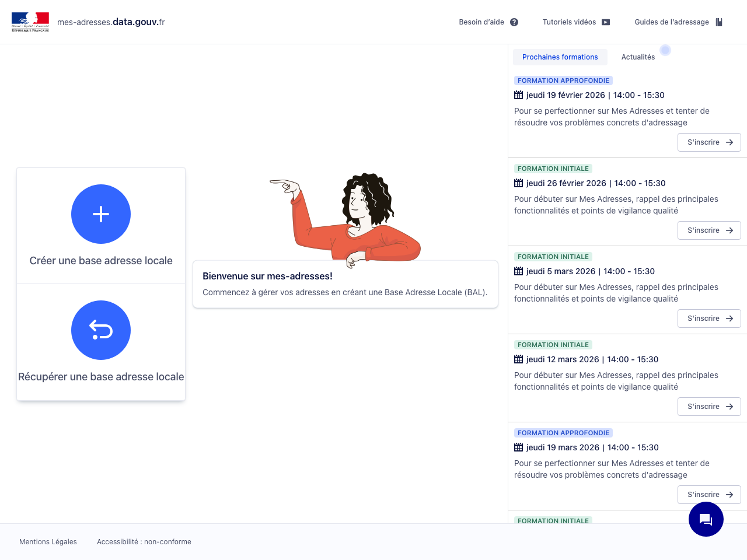Register for the 19 février formation approfondie

[x=709, y=142]
